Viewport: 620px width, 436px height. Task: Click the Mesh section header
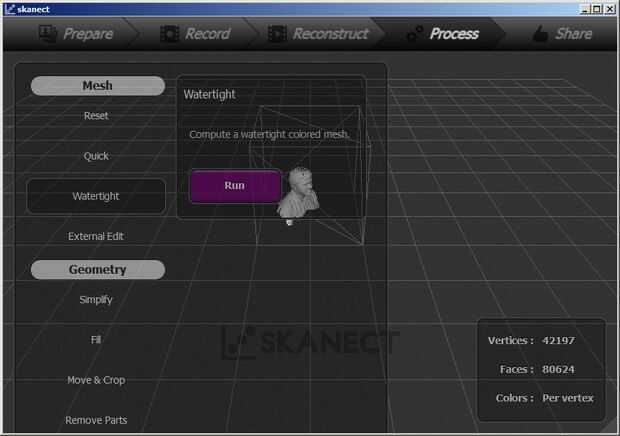(98, 86)
